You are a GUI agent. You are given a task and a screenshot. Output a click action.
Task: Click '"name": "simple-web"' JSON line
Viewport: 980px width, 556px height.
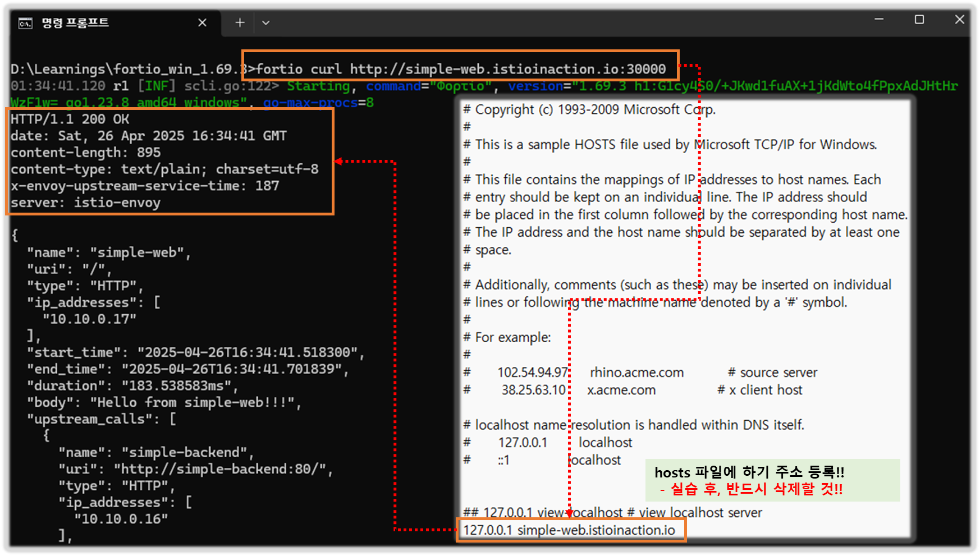coord(109,252)
